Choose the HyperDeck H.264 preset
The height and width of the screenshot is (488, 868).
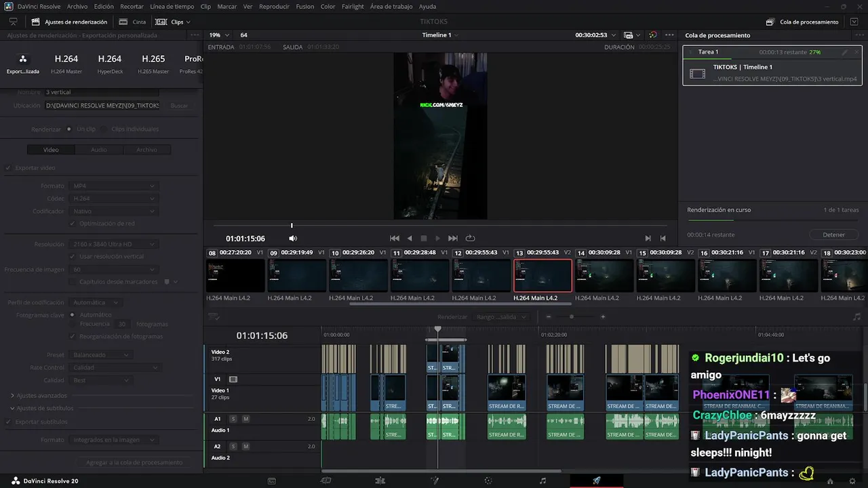(x=109, y=64)
